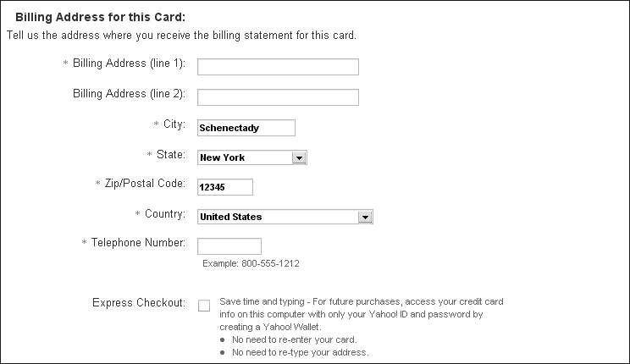Click the "Zip/Postal Code" label text

[146, 184]
